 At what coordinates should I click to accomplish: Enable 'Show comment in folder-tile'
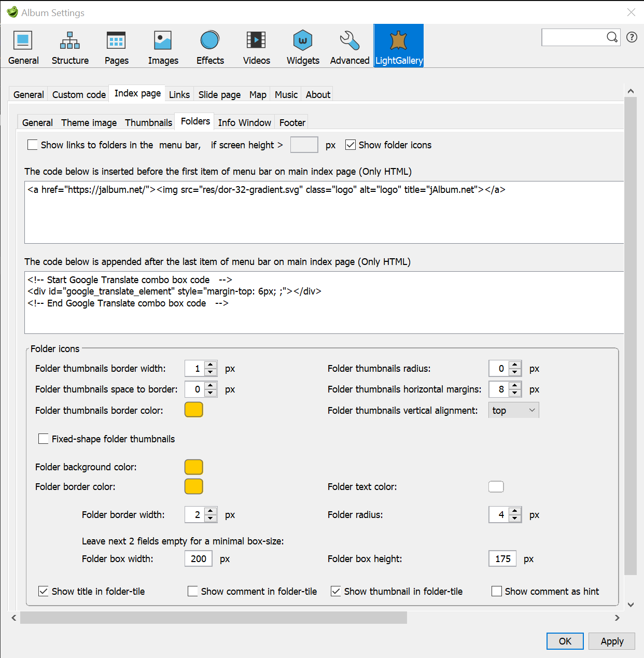pyautogui.click(x=192, y=591)
